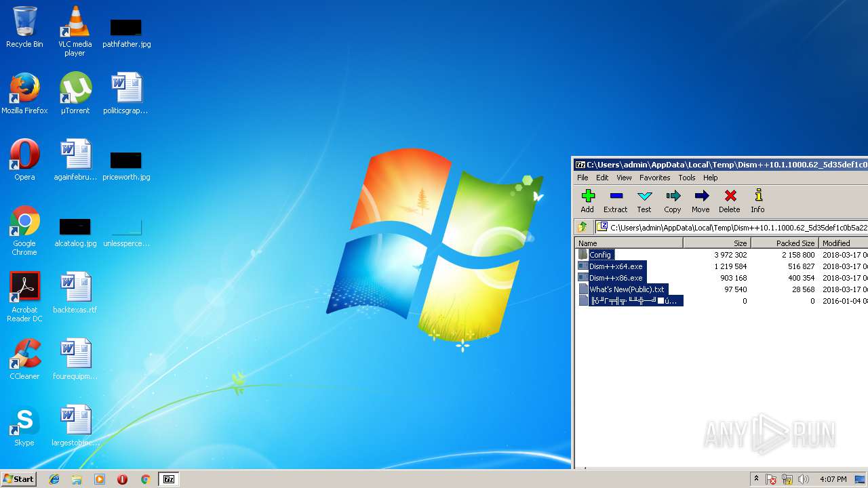Image resolution: width=868 pixels, height=488 pixels.
Task: Click the Delete red X icon
Action: (730, 201)
